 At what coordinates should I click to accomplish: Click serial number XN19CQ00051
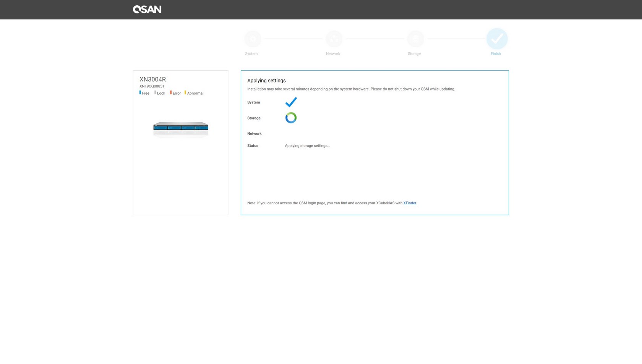[x=152, y=86]
